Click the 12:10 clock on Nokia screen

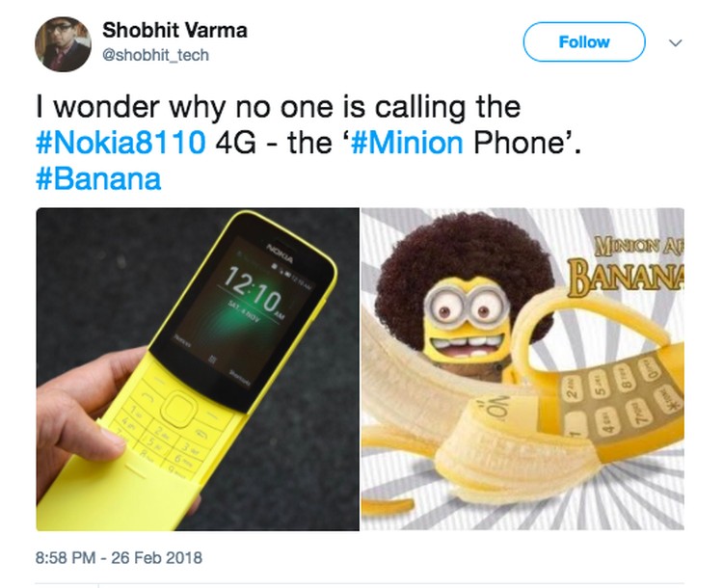point(253,288)
